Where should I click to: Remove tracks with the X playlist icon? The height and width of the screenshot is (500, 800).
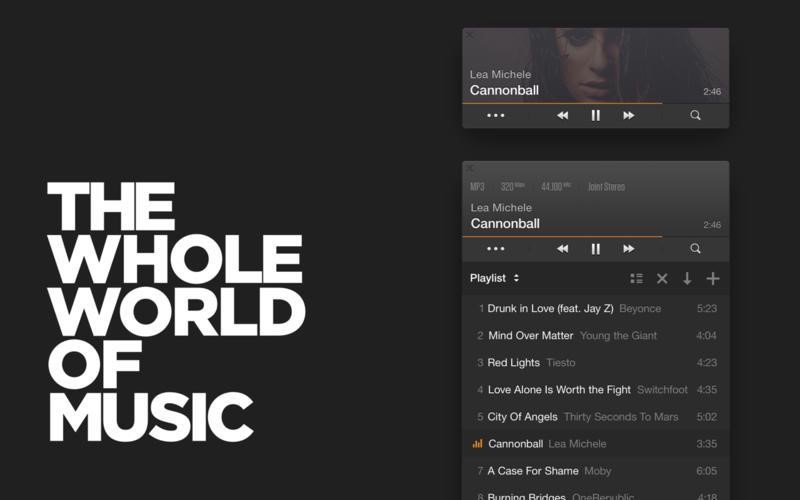[662, 278]
